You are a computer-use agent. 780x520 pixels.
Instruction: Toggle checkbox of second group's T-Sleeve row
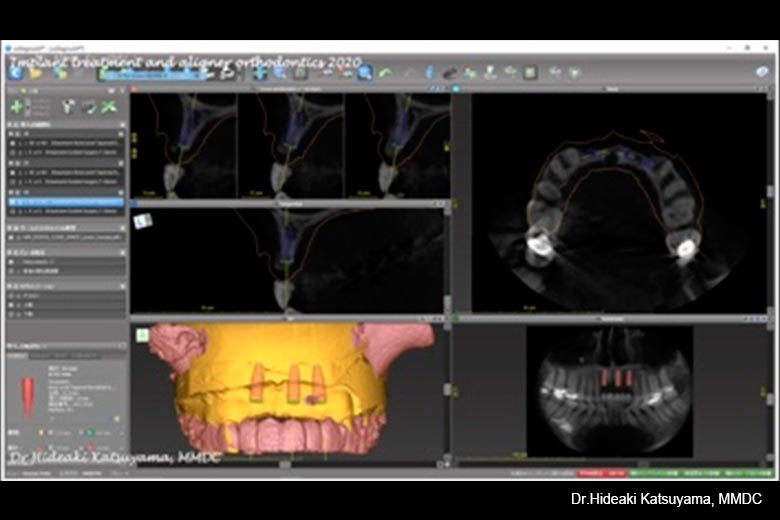click(13, 182)
